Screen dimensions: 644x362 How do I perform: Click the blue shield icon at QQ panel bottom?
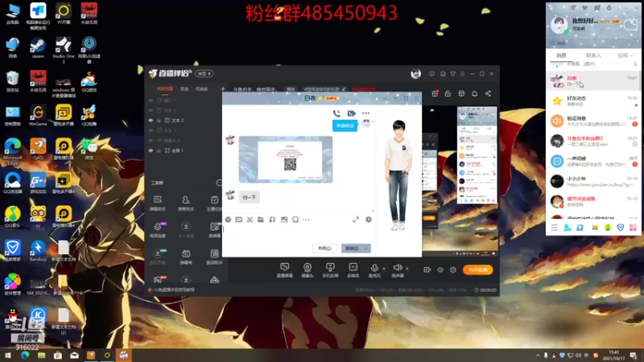[x=621, y=228]
